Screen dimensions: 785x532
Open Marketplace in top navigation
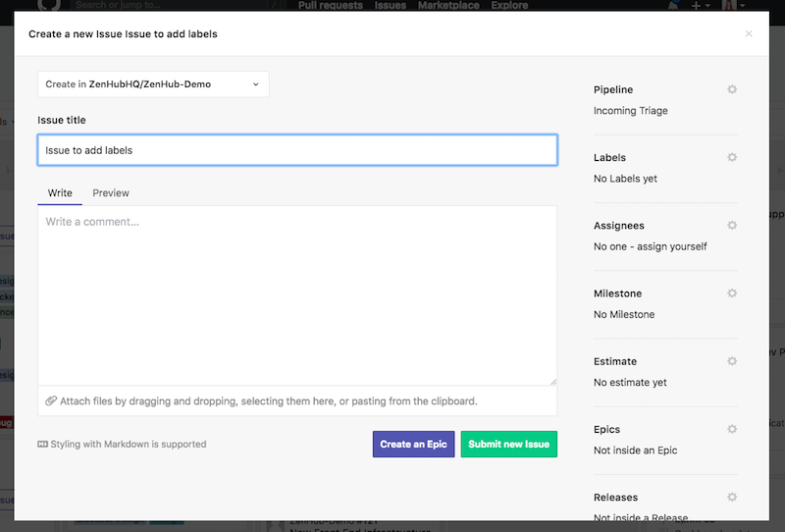coord(448,5)
